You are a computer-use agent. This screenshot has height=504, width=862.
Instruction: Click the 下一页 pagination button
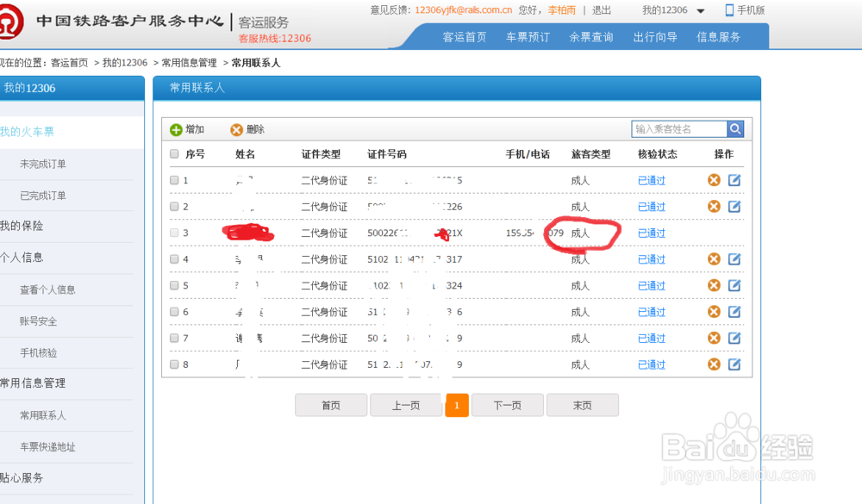coord(507,405)
